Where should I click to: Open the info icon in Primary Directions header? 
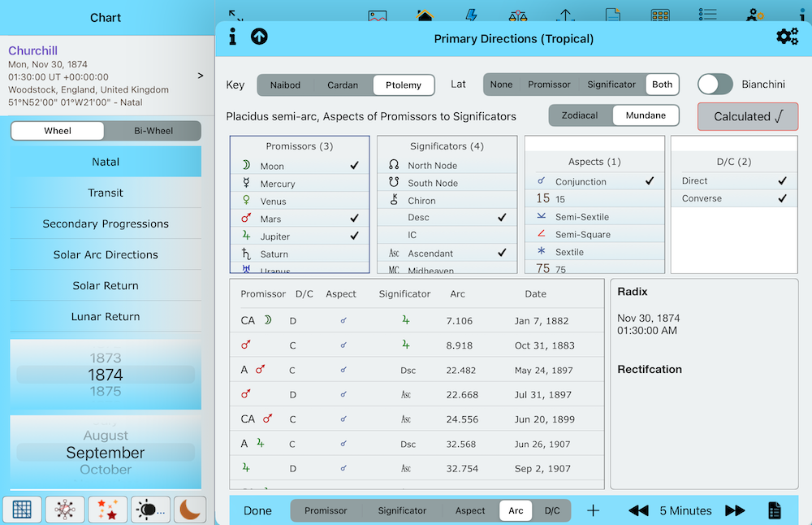pyautogui.click(x=233, y=37)
